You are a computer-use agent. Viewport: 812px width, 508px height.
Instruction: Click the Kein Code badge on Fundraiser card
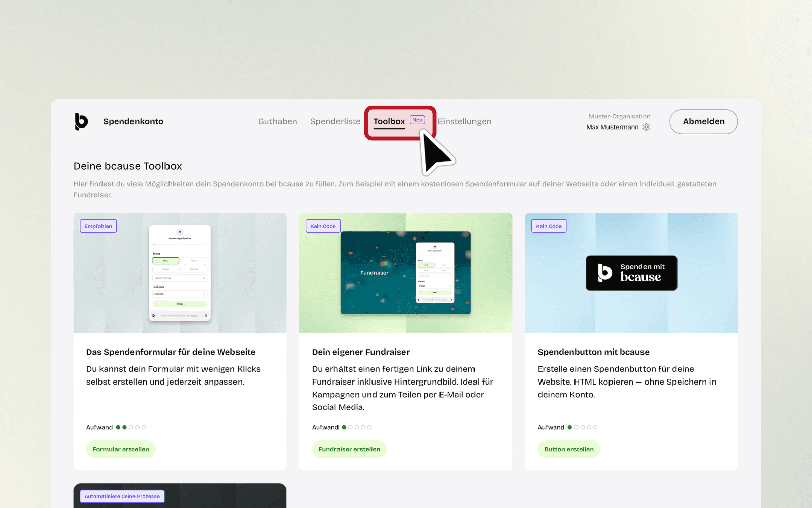pos(323,226)
